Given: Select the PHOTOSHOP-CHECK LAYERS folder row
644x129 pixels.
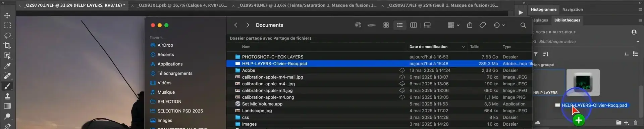Looking at the screenshot, I should [x=379, y=57].
